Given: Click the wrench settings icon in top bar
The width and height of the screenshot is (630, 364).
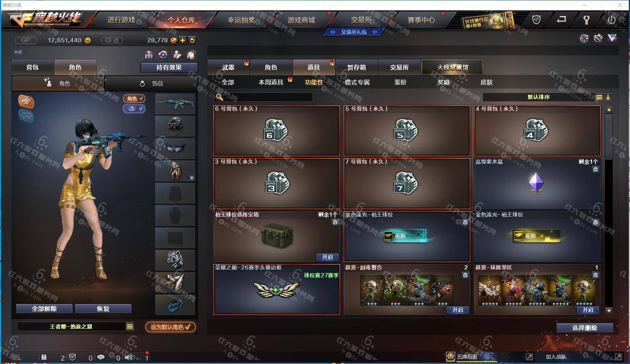Looking at the screenshot, I should 586,20.
